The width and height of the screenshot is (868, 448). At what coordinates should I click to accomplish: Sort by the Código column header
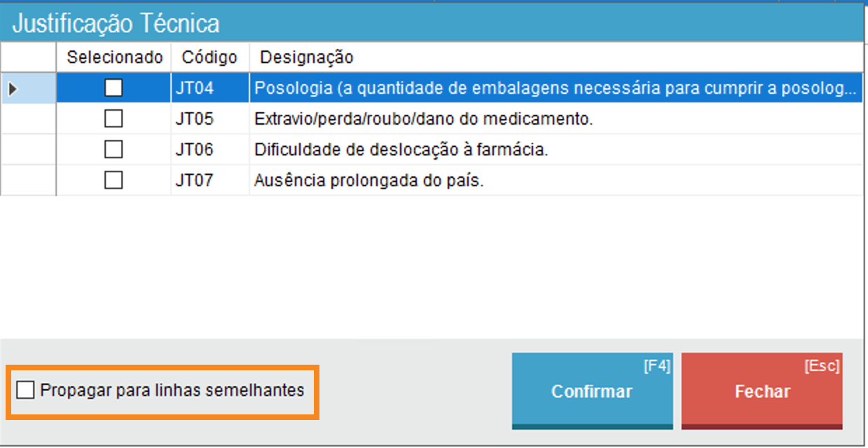click(x=209, y=57)
